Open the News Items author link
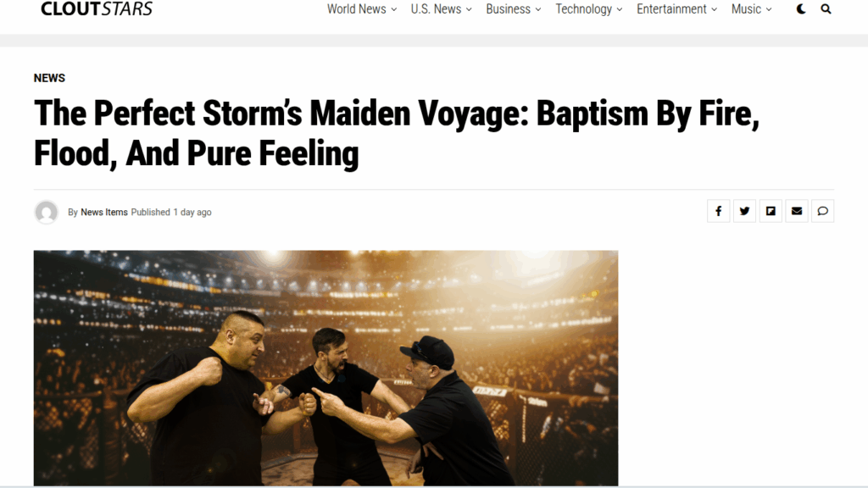 (104, 212)
